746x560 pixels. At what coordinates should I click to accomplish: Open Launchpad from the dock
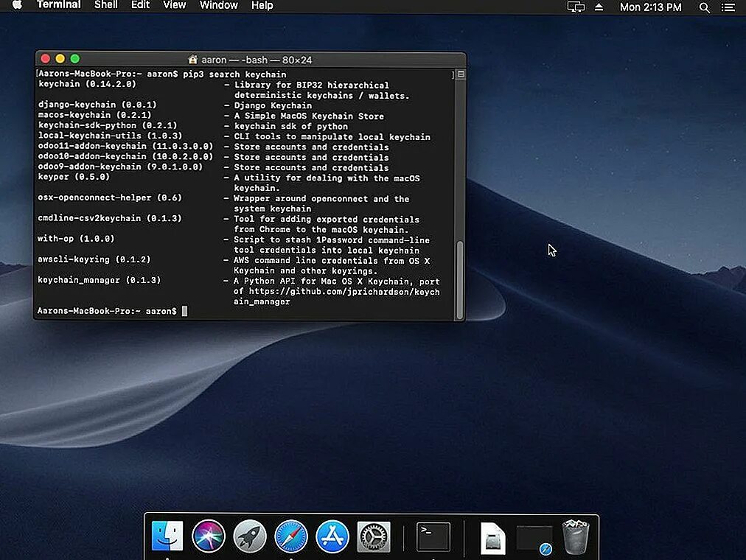point(249,536)
